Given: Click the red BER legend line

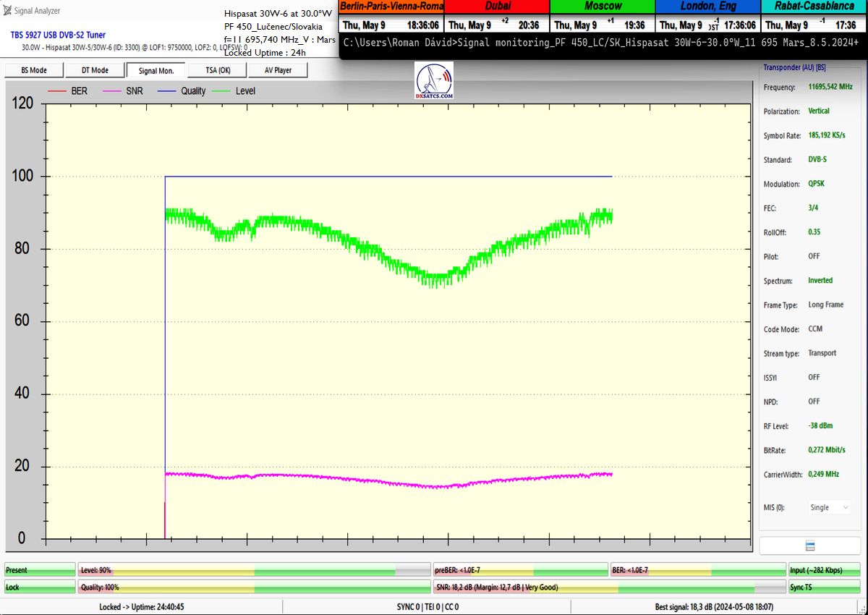Looking at the screenshot, I should (56, 91).
